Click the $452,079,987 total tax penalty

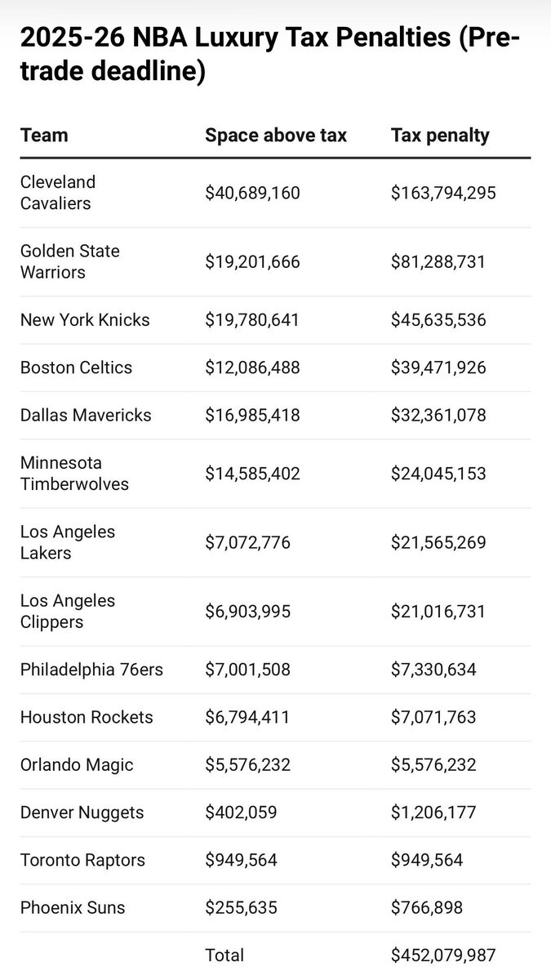[x=443, y=955]
